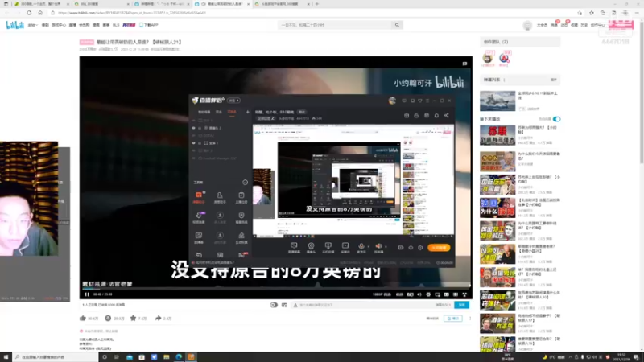Enter fullscreen mode in player
The height and width of the screenshot is (362, 644).
[x=464, y=294]
